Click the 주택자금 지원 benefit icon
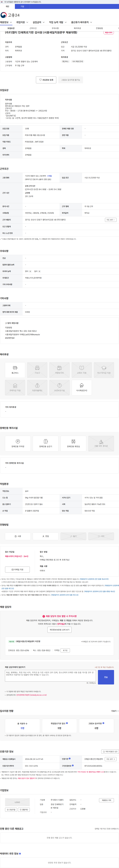 [x=15, y=387]
